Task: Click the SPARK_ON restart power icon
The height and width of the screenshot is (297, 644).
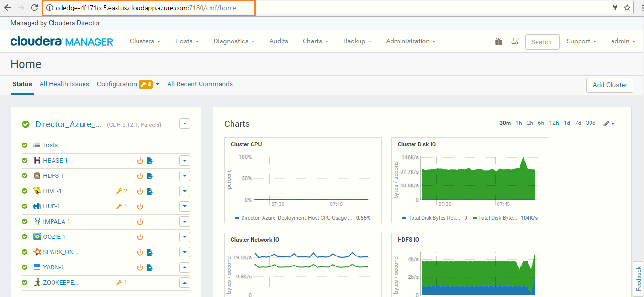Action: (140, 252)
